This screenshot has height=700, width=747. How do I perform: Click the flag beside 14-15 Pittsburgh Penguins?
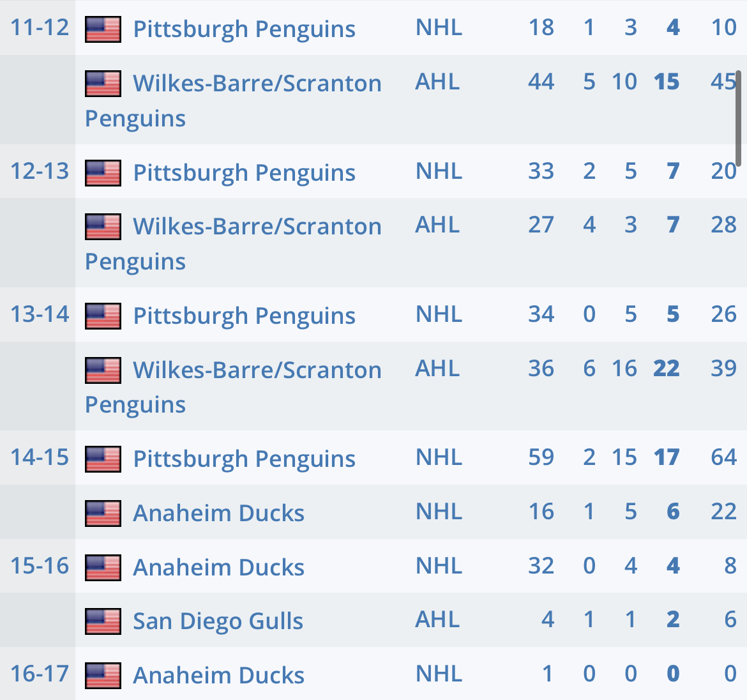[x=103, y=459]
